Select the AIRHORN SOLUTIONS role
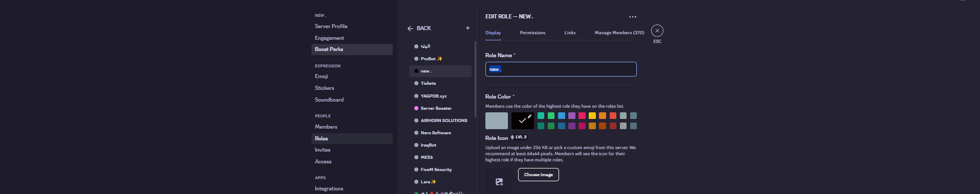Image resolution: width=980 pixels, height=194 pixels. [x=440, y=120]
